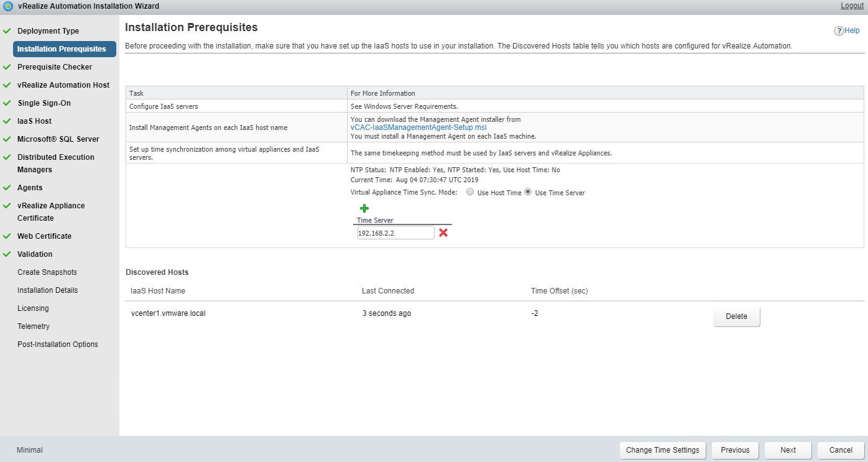Image resolution: width=868 pixels, height=462 pixels.
Task: Open the Help question mark icon
Action: point(839,30)
